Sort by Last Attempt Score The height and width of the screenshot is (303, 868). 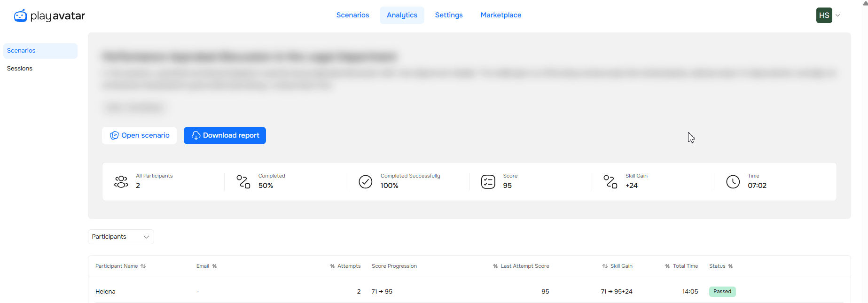495,266
